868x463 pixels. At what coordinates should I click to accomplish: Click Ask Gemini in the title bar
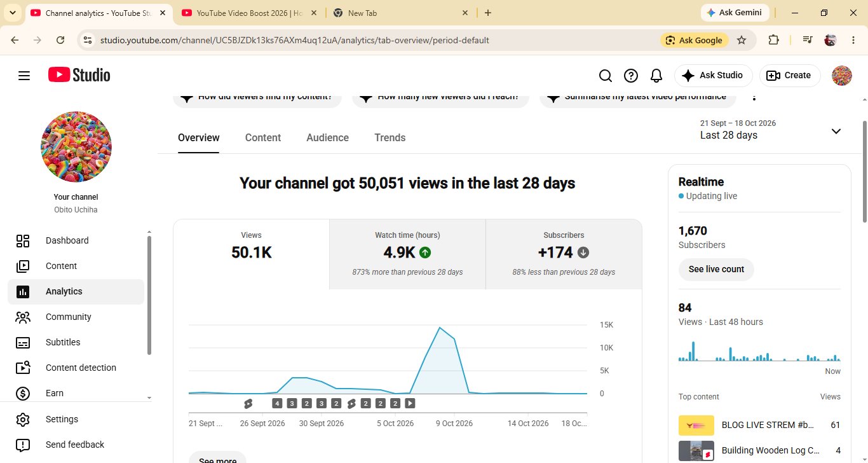pos(735,13)
